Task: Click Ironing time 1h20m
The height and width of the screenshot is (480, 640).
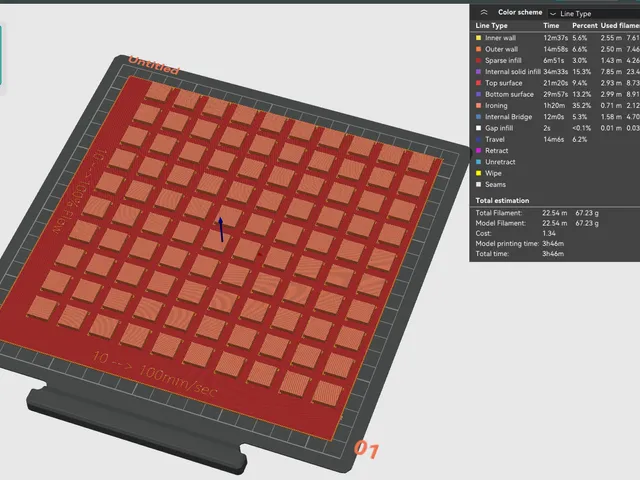Action: click(x=554, y=105)
